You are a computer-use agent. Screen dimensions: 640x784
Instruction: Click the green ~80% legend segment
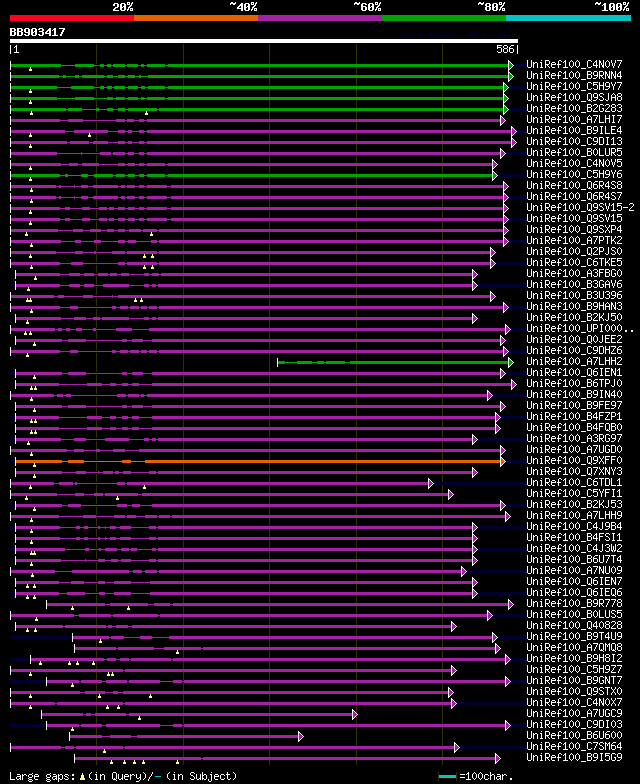[x=444, y=18]
